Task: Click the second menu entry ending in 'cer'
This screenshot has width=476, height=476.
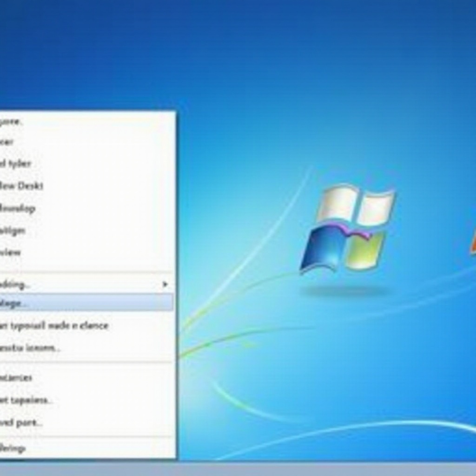Action: [x=86, y=142]
